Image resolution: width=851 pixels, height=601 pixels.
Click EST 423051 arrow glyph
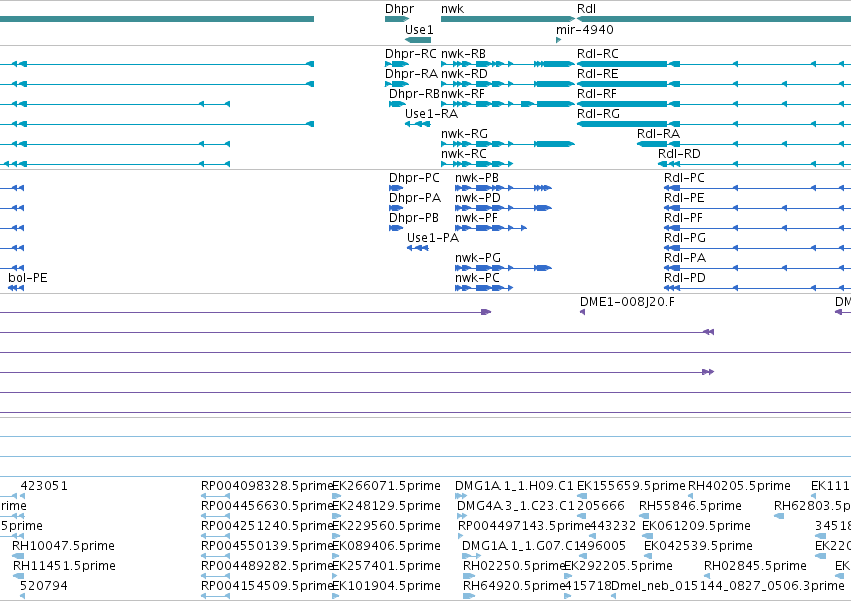point(22,496)
